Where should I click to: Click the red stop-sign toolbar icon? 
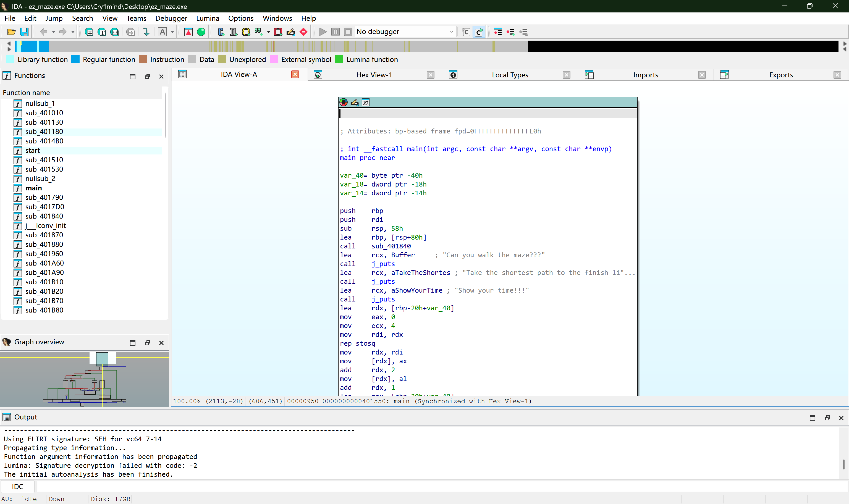click(304, 32)
